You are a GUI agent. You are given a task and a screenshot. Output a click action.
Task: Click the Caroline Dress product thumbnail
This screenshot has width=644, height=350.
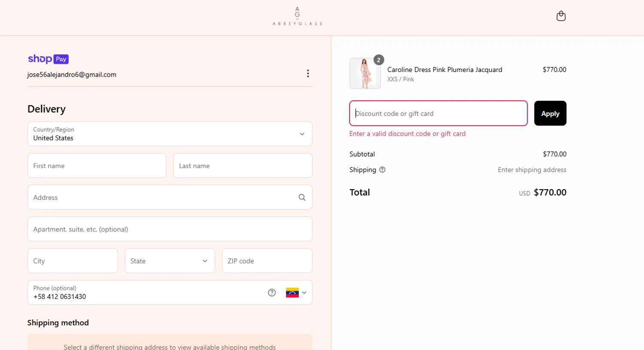365,73
